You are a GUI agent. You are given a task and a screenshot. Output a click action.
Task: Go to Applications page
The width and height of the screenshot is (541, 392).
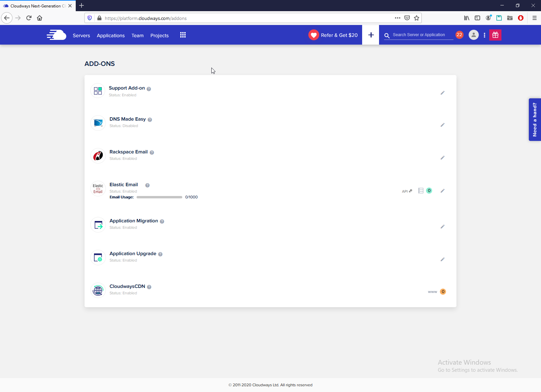tap(111, 35)
